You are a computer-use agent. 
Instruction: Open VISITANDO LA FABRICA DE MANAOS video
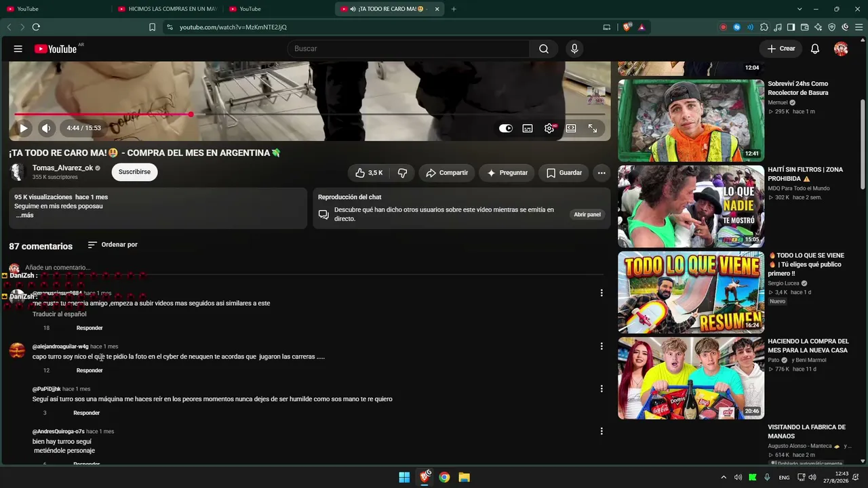[x=806, y=432]
